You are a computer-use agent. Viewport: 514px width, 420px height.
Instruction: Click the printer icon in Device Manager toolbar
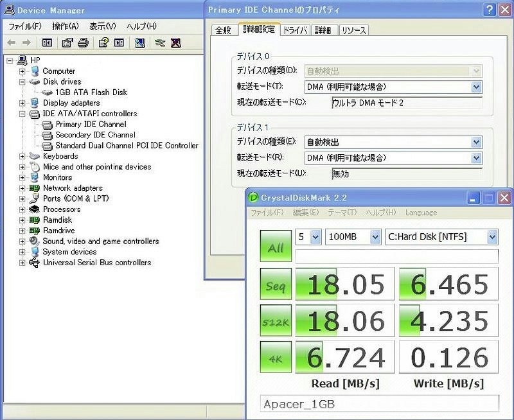pos(84,42)
